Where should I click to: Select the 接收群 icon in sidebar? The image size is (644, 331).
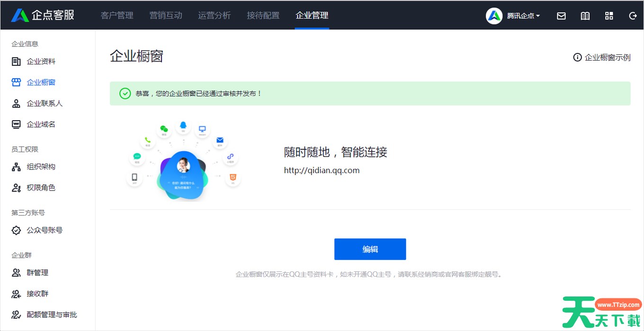(x=16, y=294)
